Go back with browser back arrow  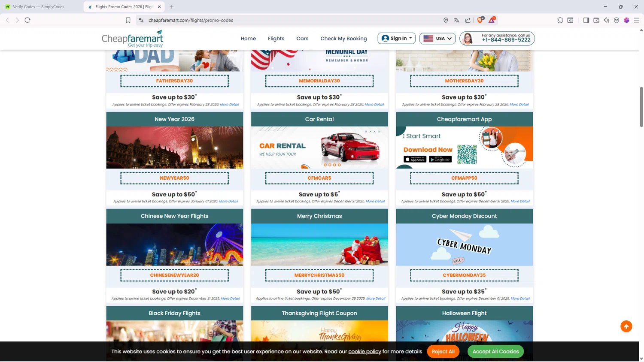tap(7, 20)
